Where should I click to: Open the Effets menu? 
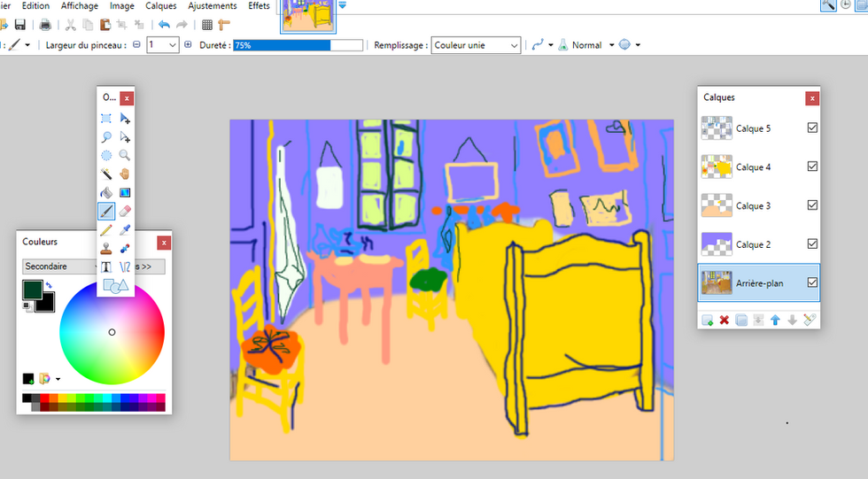coord(259,5)
